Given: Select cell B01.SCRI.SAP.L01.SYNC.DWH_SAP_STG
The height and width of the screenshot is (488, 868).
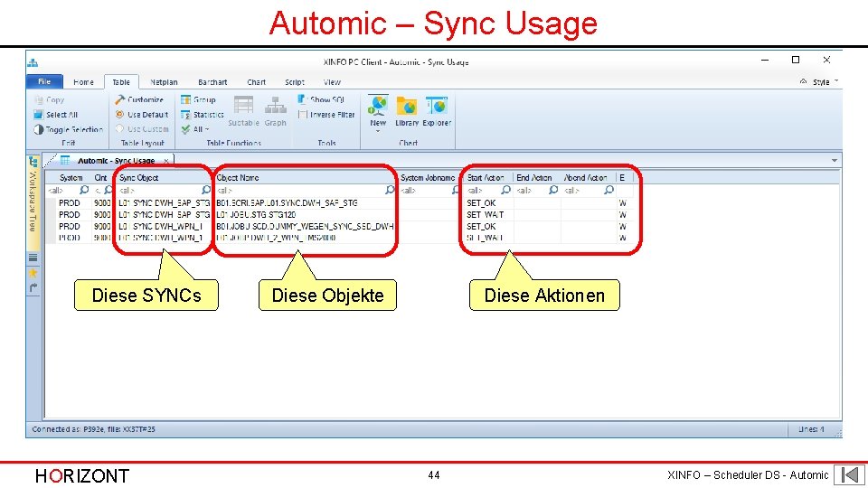Looking at the screenshot, I should [x=287, y=203].
